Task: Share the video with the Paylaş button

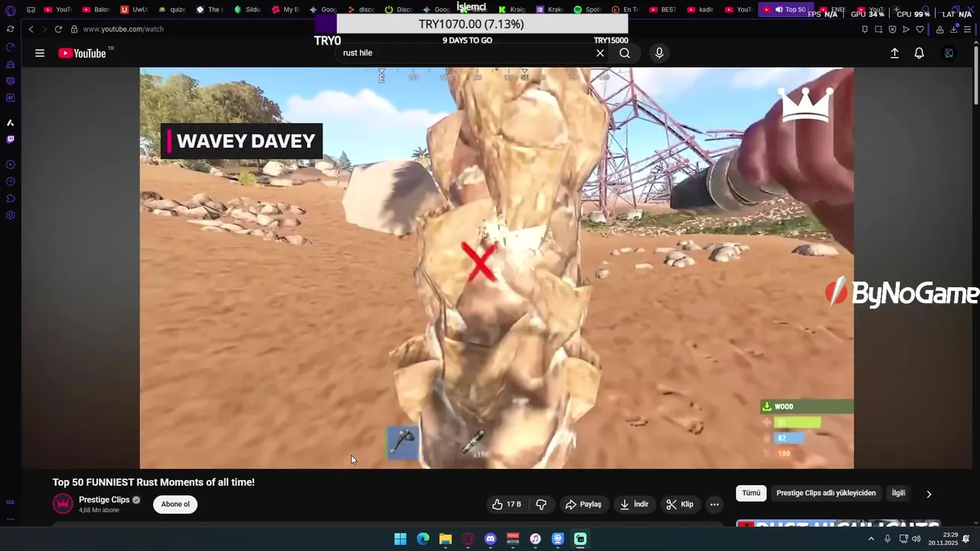Action: click(583, 504)
